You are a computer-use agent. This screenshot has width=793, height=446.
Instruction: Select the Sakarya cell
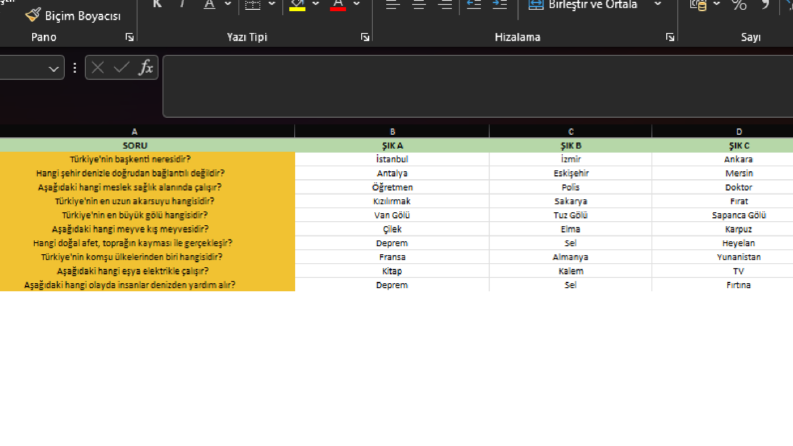[x=570, y=201]
